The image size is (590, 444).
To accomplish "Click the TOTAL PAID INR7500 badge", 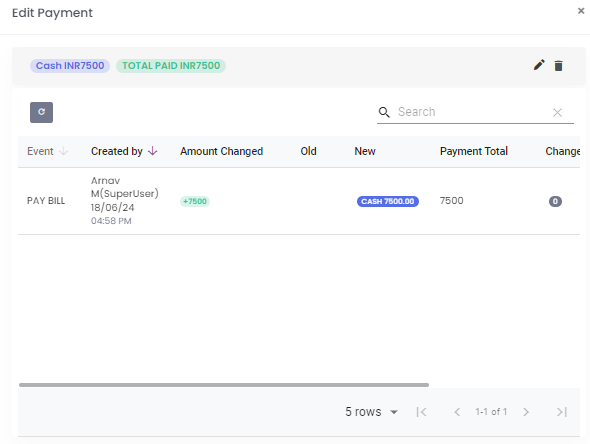I will (x=171, y=66).
